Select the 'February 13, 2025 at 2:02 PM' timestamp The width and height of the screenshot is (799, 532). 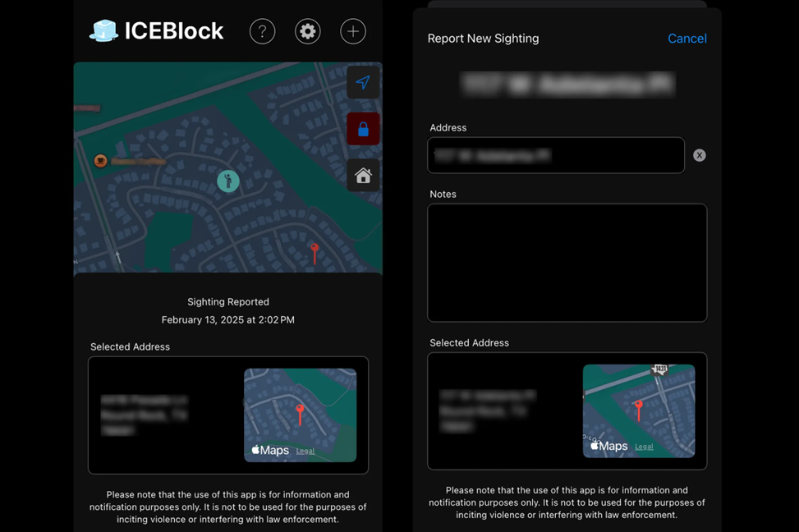pos(228,319)
